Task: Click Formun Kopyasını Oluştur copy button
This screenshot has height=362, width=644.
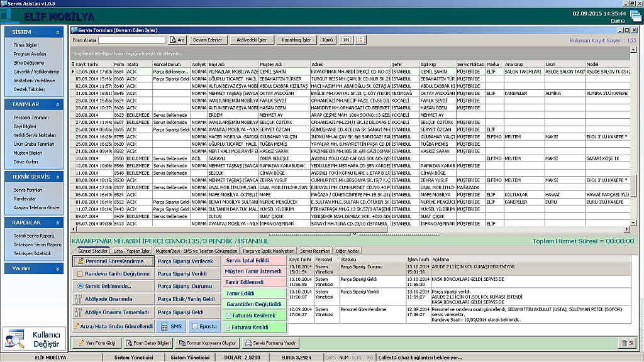Action: [x=208, y=343]
